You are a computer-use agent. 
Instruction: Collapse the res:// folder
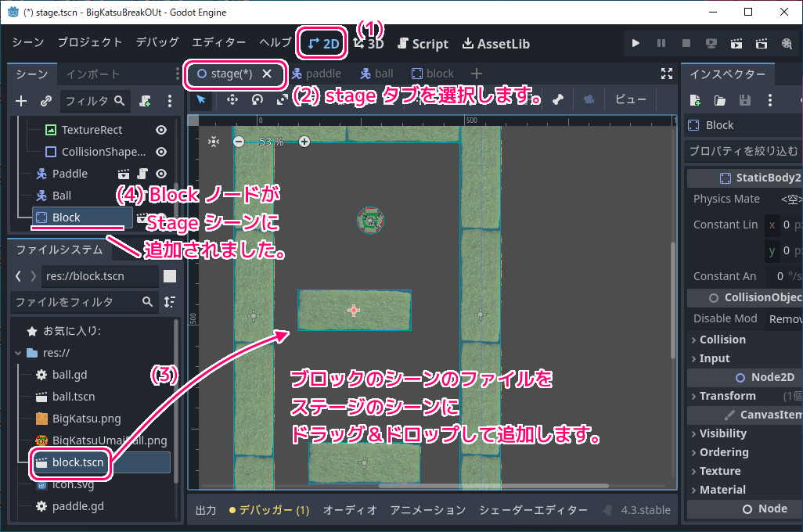tap(19, 353)
